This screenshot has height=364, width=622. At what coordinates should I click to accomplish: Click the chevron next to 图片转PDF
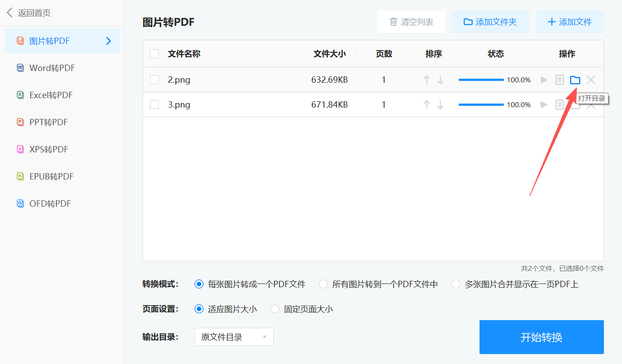pyautogui.click(x=108, y=41)
